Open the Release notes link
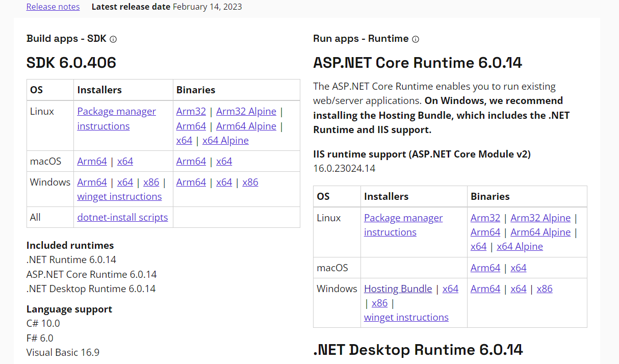The height and width of the screenshot is (364, 619). point(53,7)
